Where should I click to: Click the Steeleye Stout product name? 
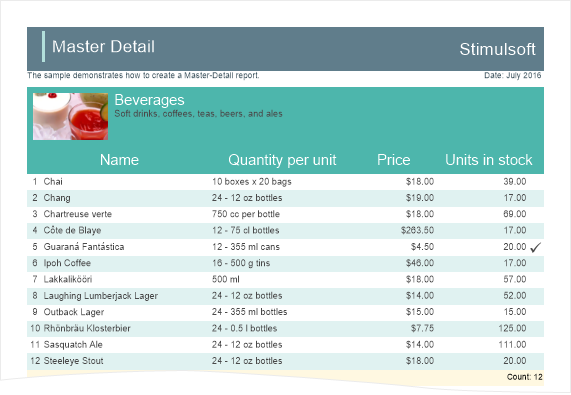click(73, 361)
